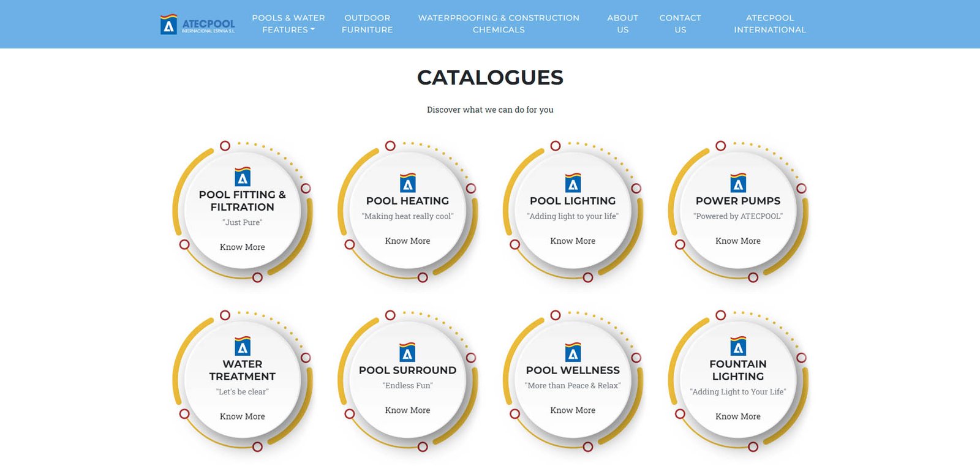Click the logo icon above Pool Surround
Viewport: 980px width, 474px height.
407,352
